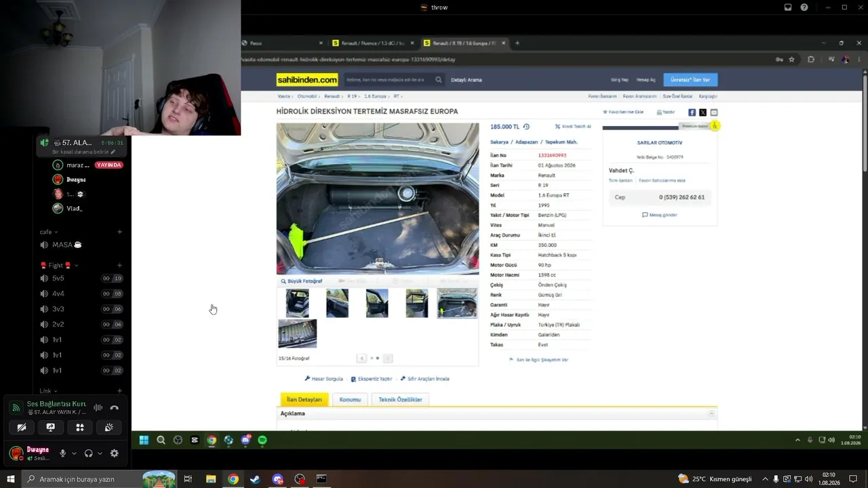Screen dimensions: 868x488
Task: Open Discord activities button
Action: pos(80,428)
